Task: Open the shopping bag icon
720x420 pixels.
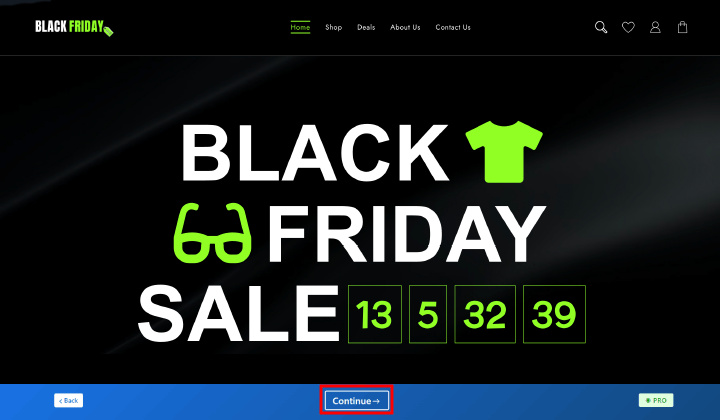Action: [x=682, y=28]
